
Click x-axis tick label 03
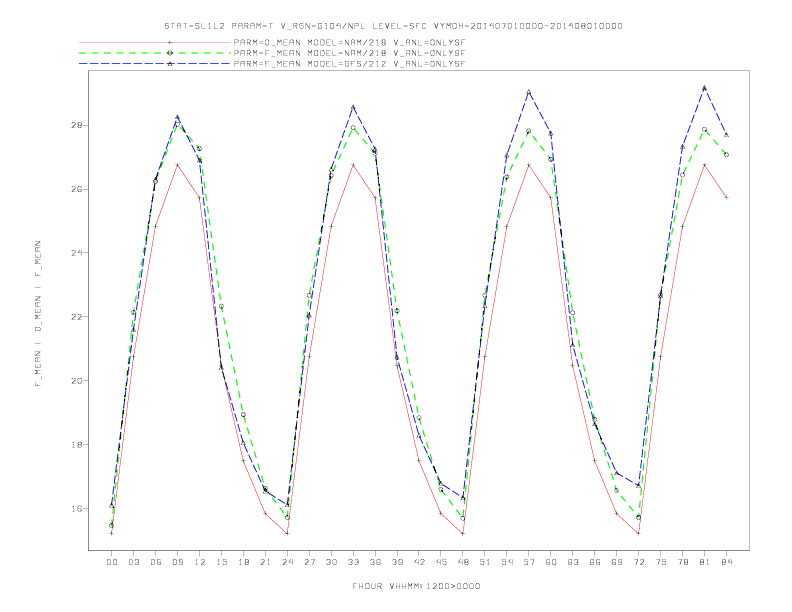133,562
